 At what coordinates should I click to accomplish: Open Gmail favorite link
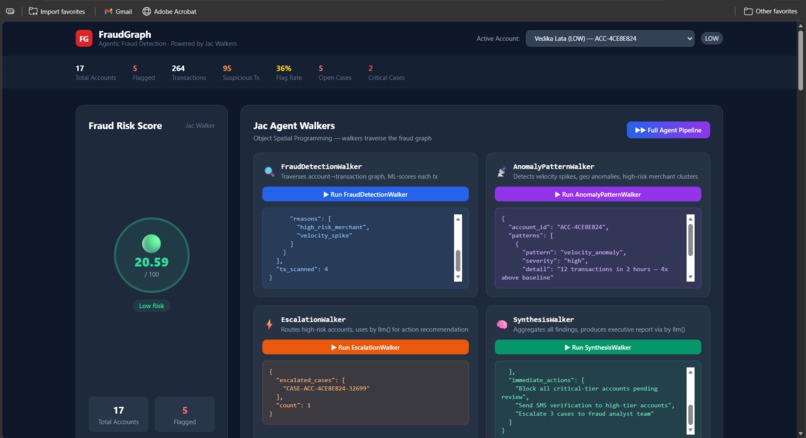tap(118, 11)
